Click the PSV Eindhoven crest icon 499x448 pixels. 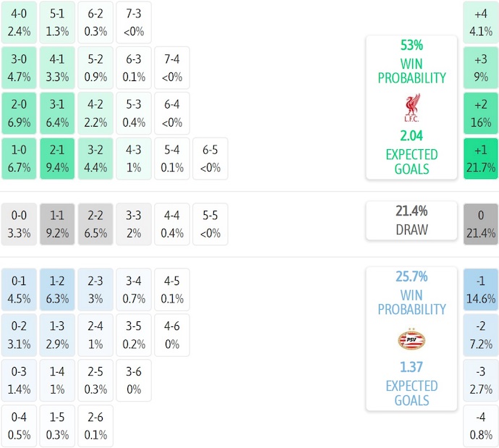411,339
